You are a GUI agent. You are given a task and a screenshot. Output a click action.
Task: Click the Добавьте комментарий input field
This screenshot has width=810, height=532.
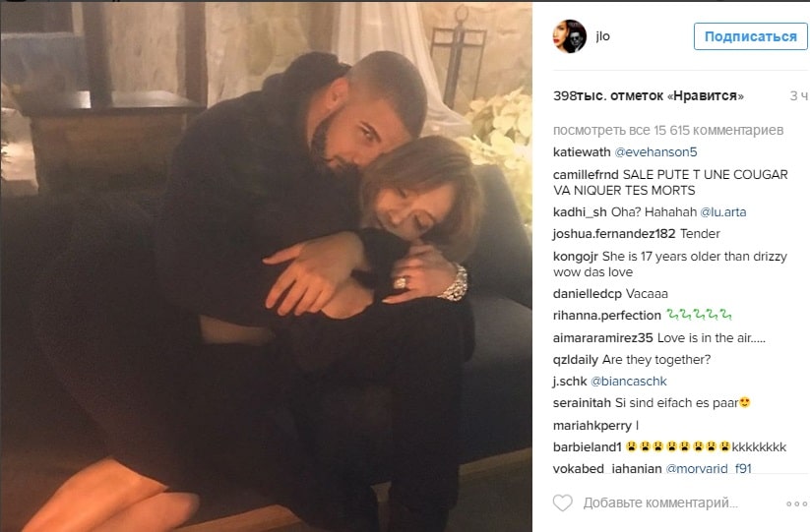(x=660, y=502)
